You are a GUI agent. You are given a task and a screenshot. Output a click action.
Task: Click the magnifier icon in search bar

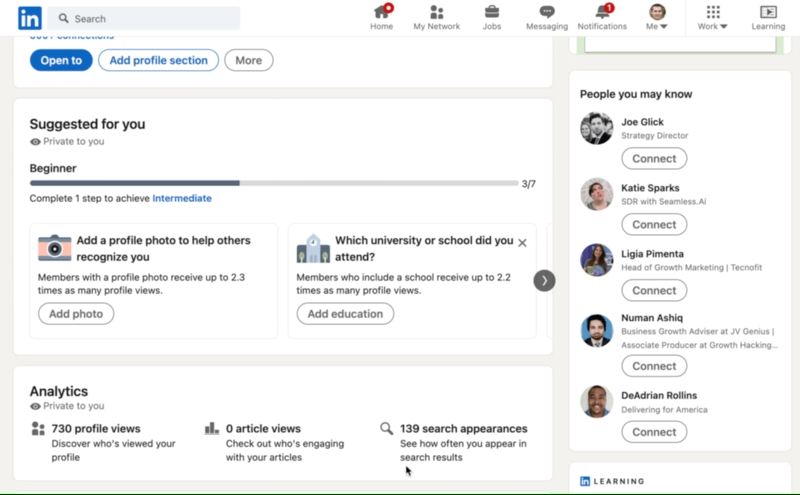point(63,18)
